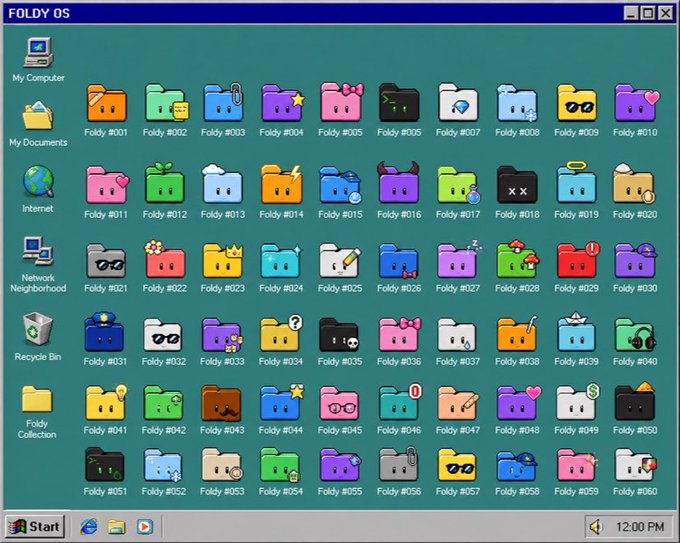Open the Recycle Bin
The image size is (680, 543).
38,328
